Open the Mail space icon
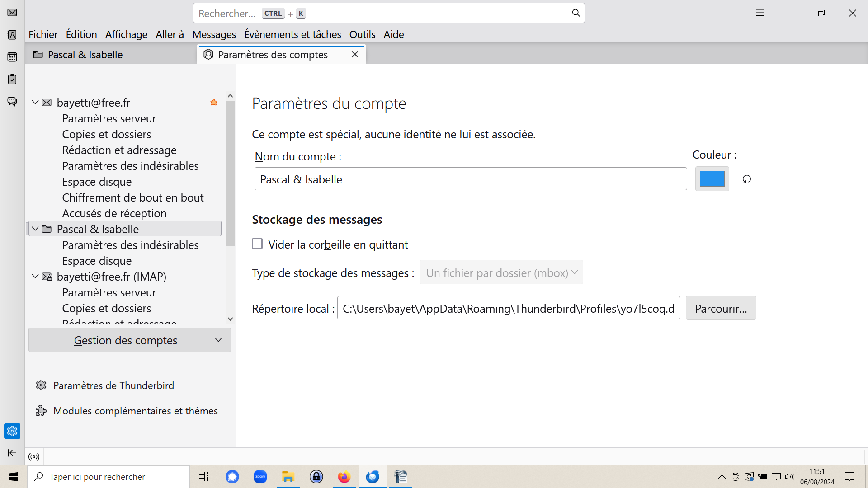The height and width of the screenshot is (488, 868). tap(12, 13)
